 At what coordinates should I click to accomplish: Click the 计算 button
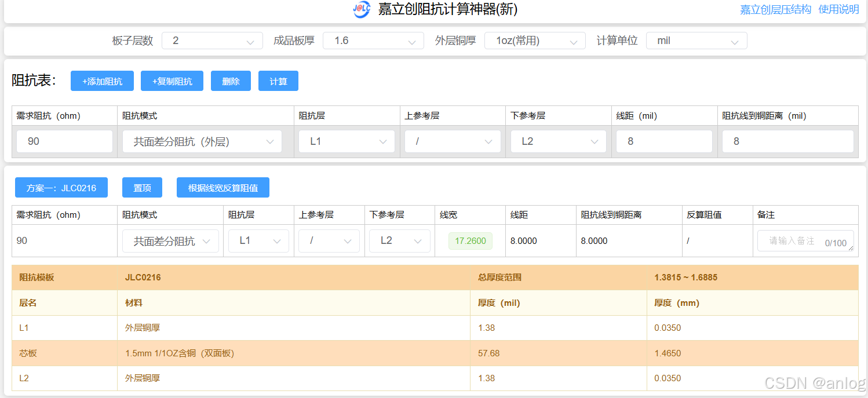[x=278, y=81]
